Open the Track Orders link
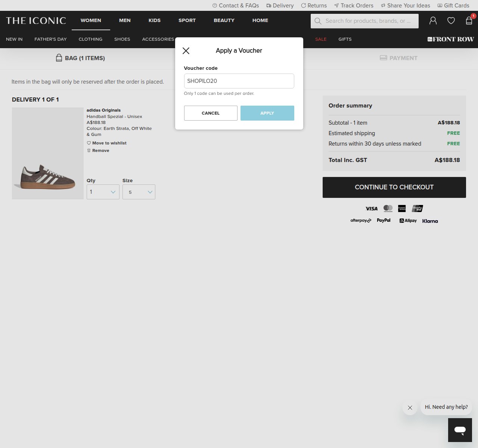 pos(354,6)
